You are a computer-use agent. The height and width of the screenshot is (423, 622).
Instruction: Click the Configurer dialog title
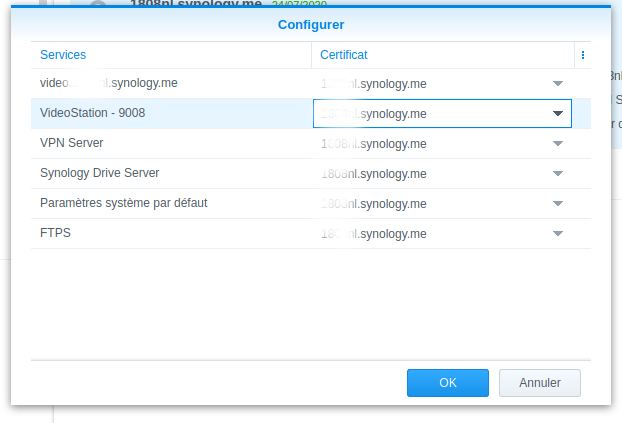point(310,23)
